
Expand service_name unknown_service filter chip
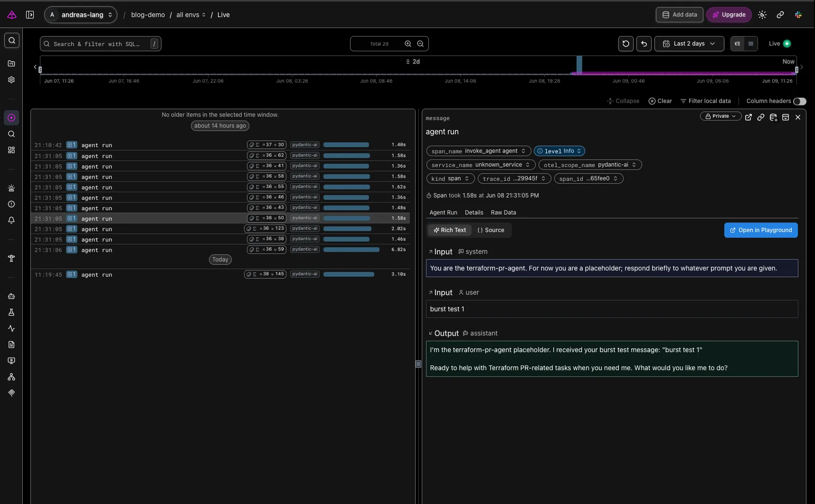coord(481,165)
